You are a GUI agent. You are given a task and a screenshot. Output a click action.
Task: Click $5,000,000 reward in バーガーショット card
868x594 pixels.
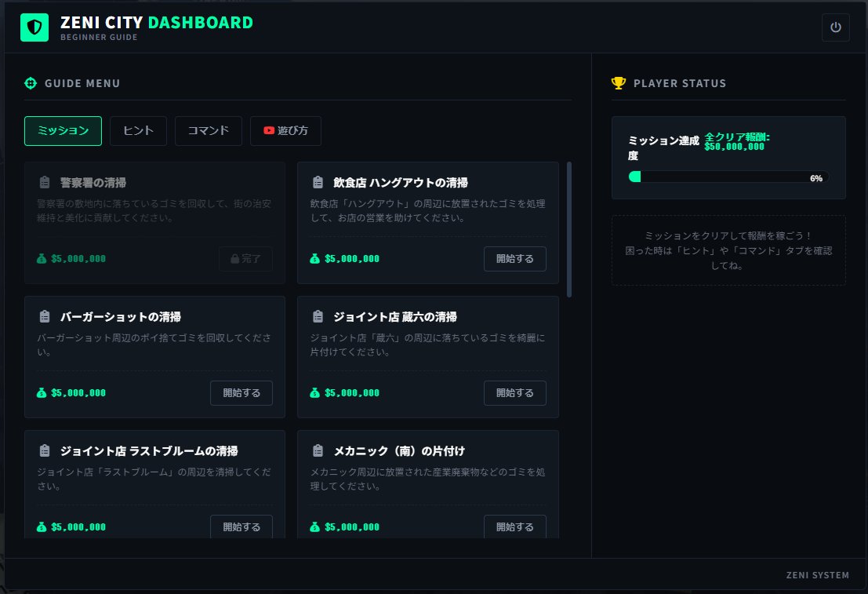pos(78,393)
